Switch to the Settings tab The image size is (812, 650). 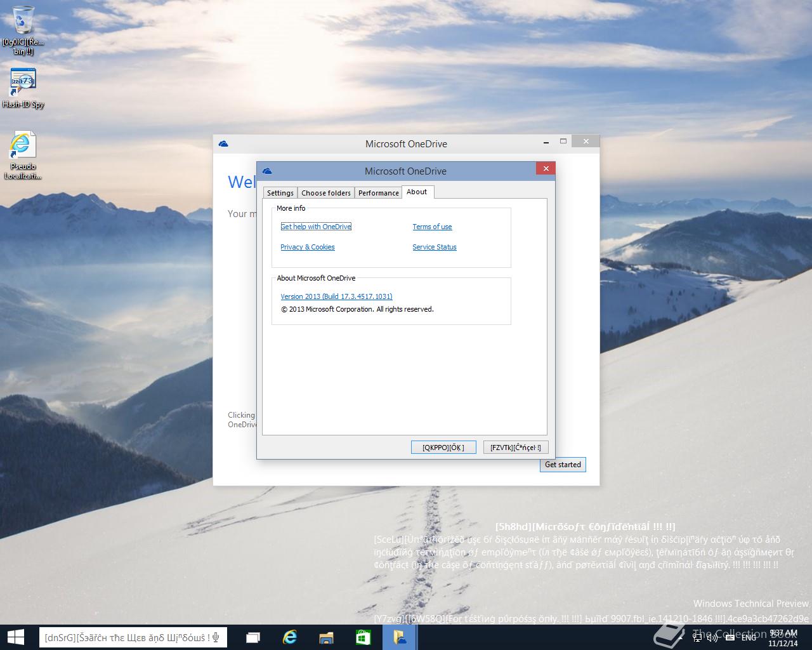pyautogui.click(x=280, y=193)
